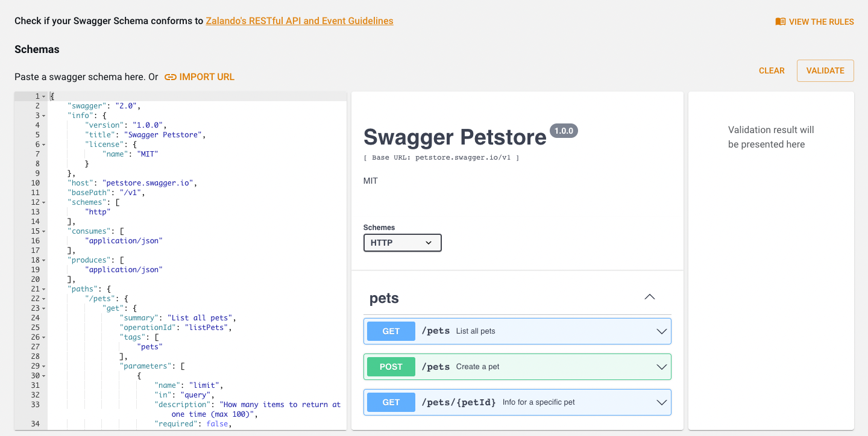
Task: Click the host line in the schema editor
Action: click(121, 182)
